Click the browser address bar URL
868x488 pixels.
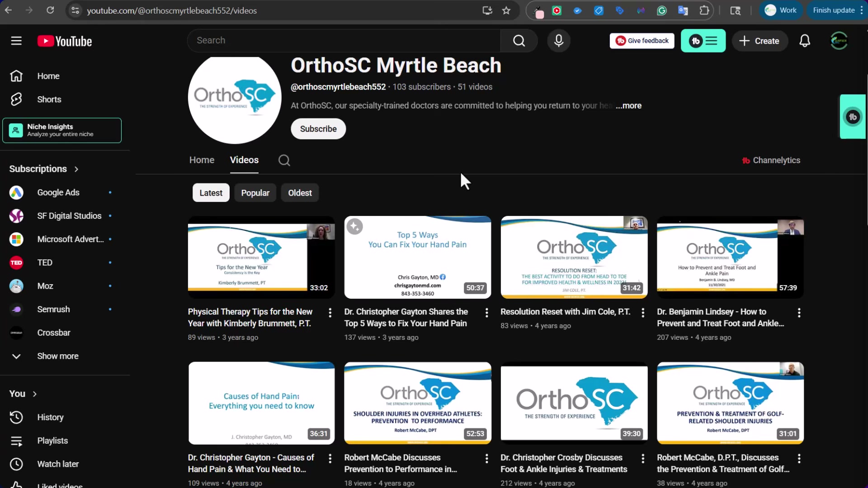172,10
